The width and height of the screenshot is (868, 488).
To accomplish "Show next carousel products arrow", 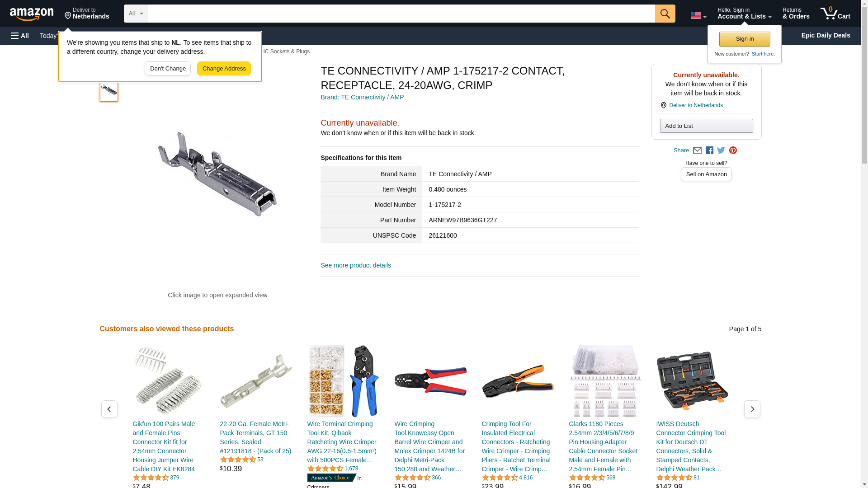I will [x=752, y=409].
